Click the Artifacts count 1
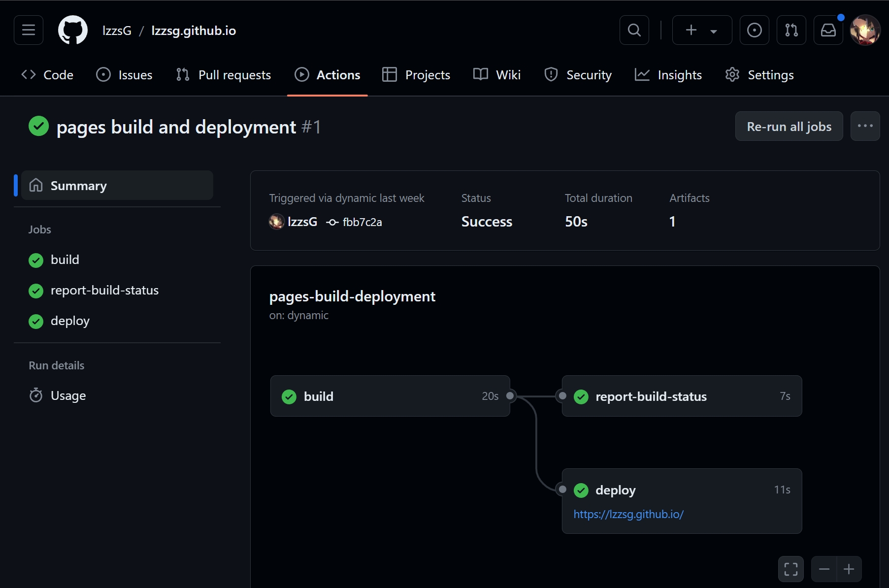The height and width of the screenshot is (588, 889). pyautogui.click(x=672, y=222)
